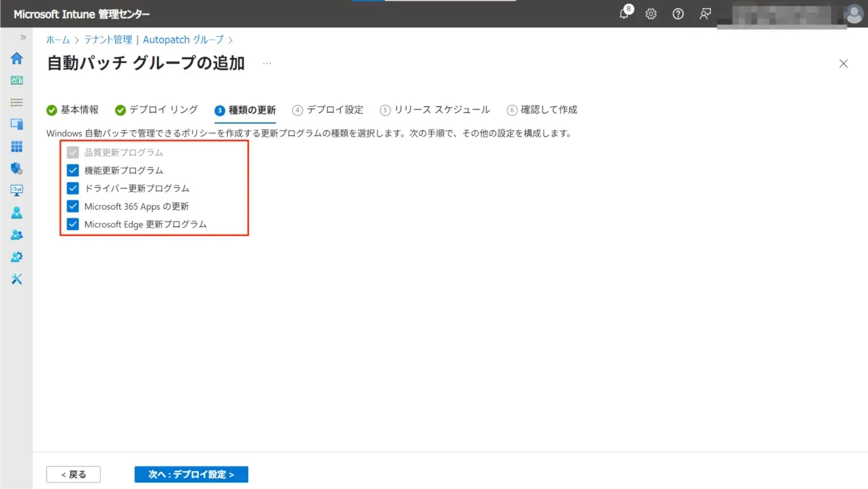Click the 戻る button
Viewport: 868px width, 489px height.
click(x=73, y=475)
